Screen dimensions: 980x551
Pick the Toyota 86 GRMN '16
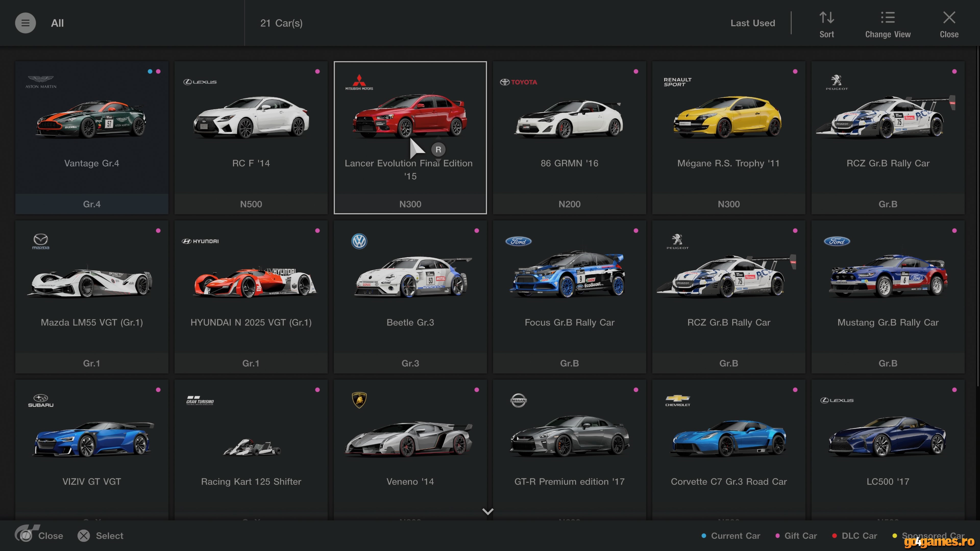point(570,138)
